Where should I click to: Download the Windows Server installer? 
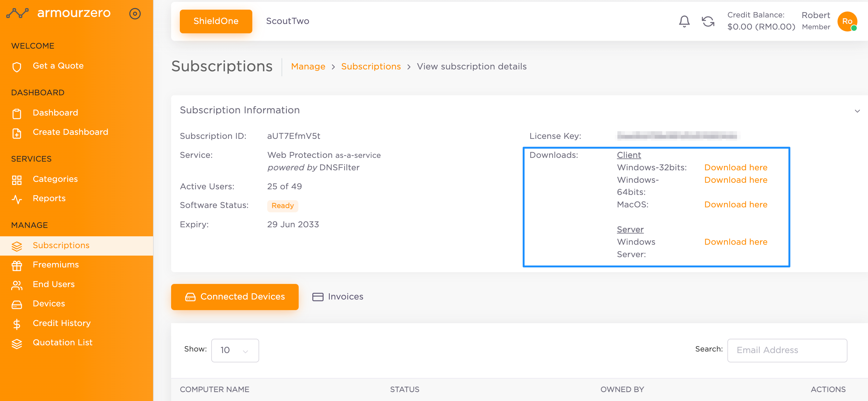(x=735, y=242)
